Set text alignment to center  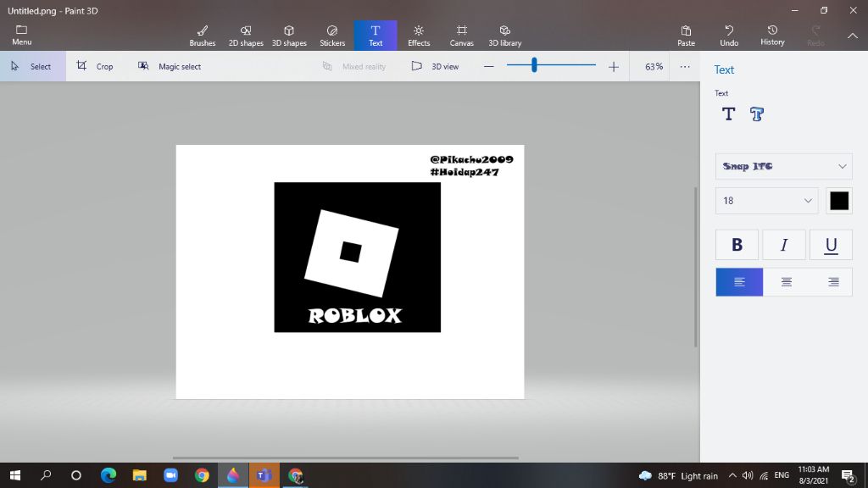786,282
